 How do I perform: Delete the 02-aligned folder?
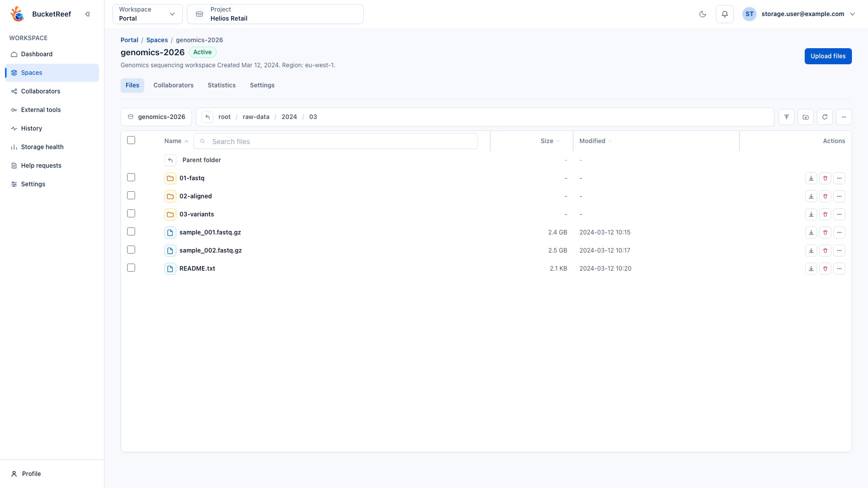(825, 196)
